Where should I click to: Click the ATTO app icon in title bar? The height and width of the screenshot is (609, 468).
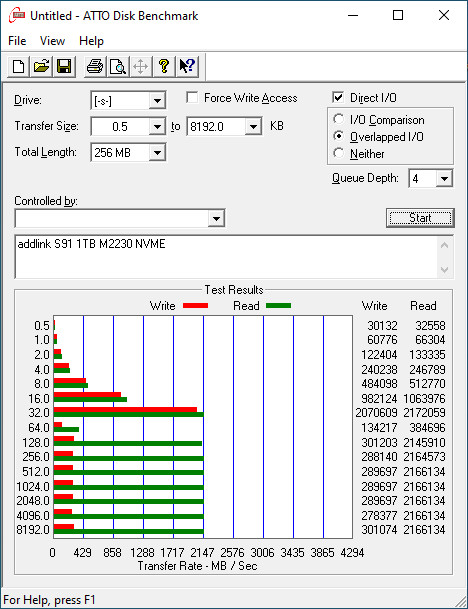pyautogui.click(x=17, y=16)
